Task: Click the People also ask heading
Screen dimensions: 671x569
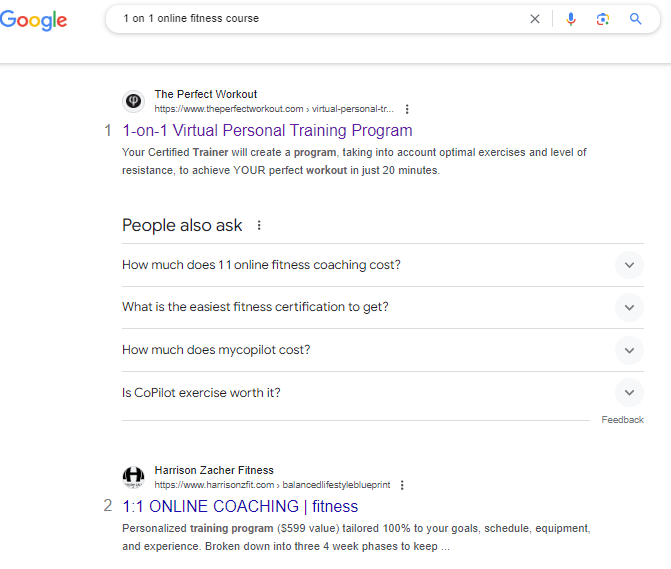Action: (x=182, y=225)
